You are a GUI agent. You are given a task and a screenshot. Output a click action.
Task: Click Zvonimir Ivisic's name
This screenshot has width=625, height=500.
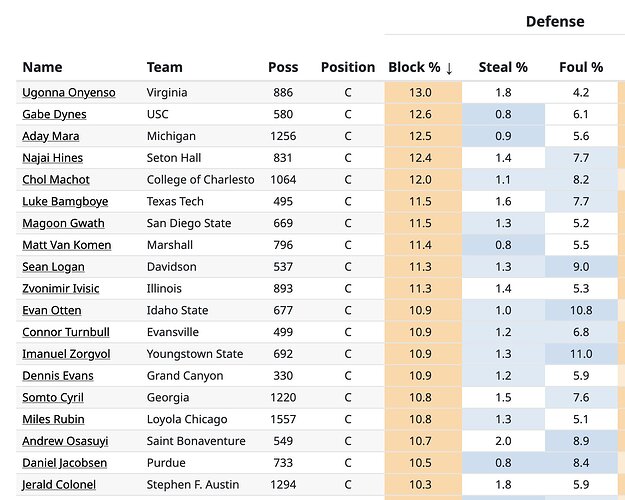60,289
